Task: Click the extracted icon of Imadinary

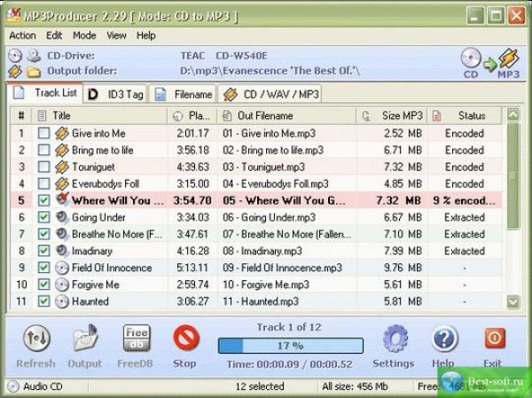Action: tap(62, 251)
